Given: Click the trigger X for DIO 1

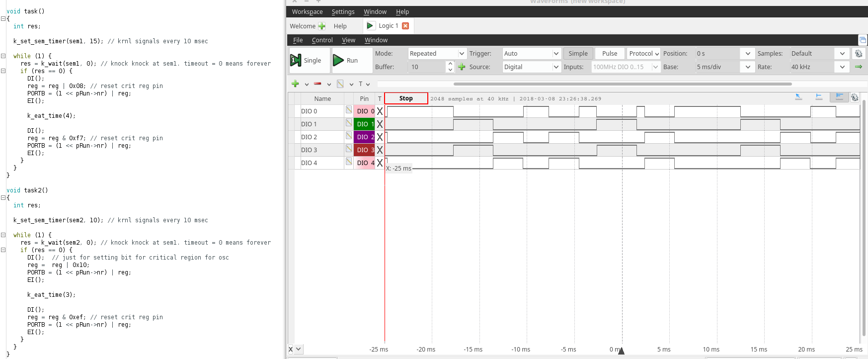Looking at the screenshot, I should [x=380, y=124].
